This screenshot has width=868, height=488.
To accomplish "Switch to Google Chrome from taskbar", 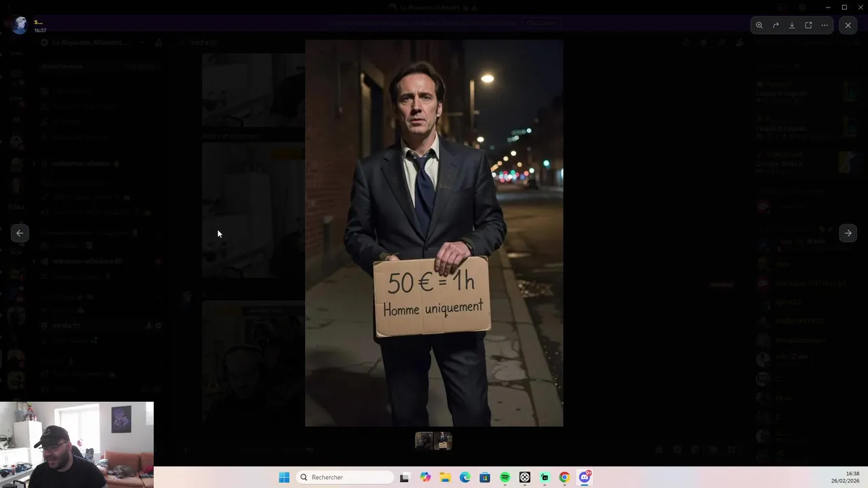I will (x=564, y=477).
